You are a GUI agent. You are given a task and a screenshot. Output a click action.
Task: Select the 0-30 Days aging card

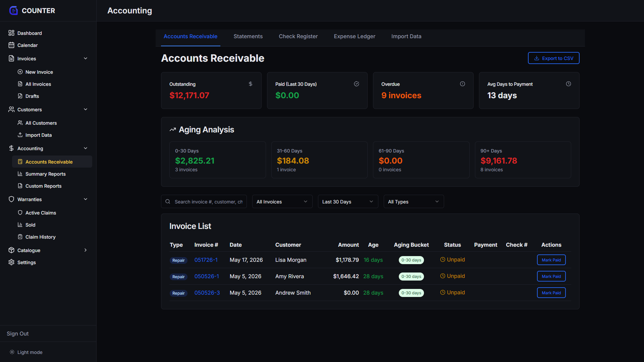[x=217, y=160]
